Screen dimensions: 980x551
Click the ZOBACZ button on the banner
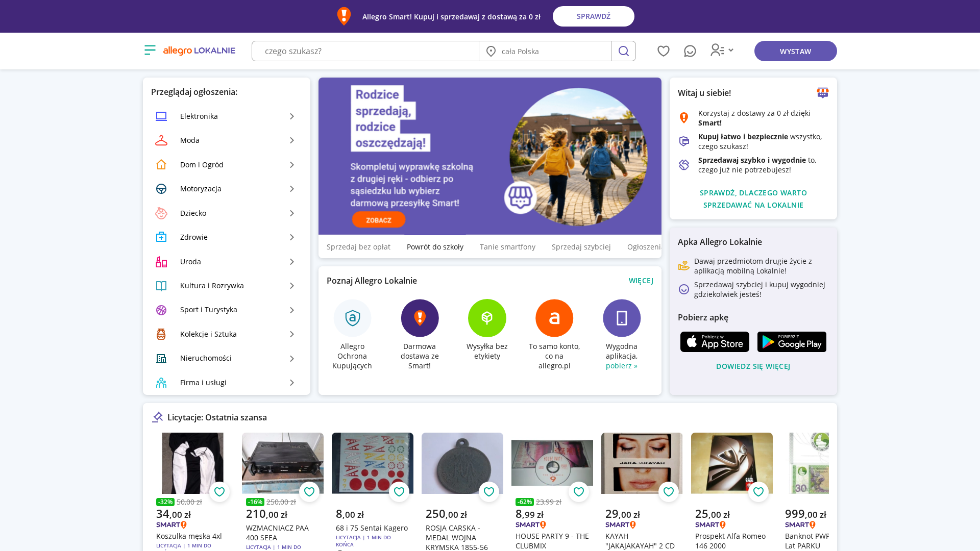379,220
